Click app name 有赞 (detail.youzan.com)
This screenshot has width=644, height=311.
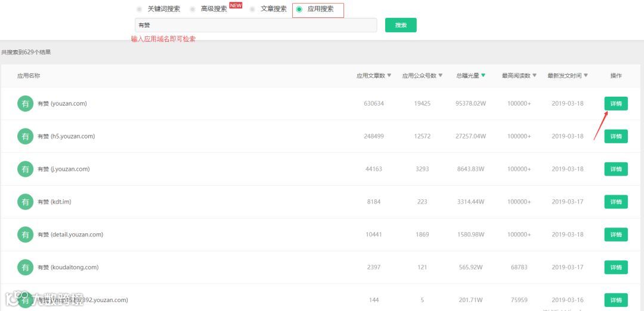pos(70,235)
